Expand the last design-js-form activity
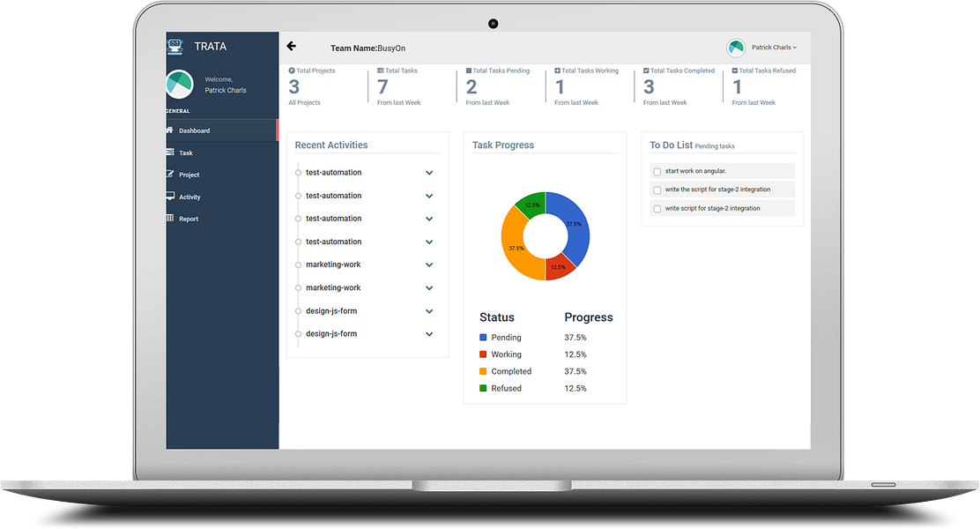Viewport: 980px width, 529px height. pos(429,334)
